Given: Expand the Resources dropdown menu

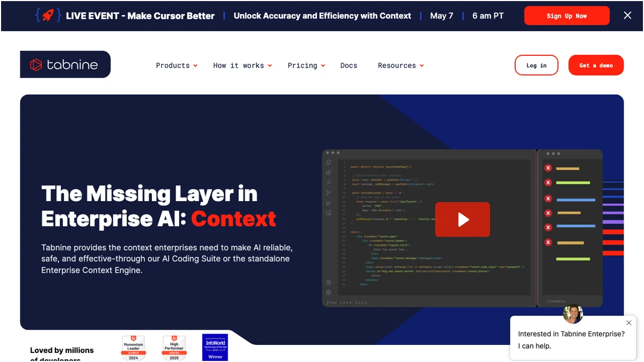Looking at the screenshot, I should (400, 65).
